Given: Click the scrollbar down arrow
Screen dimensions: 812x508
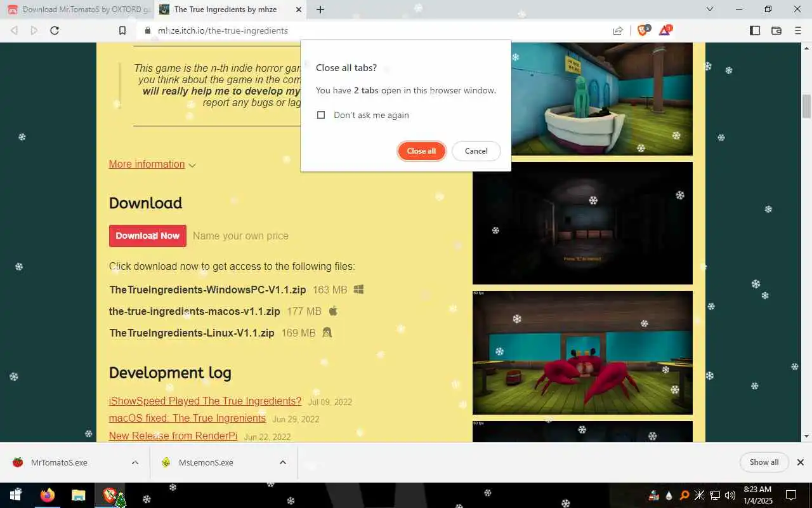Looking at the screenshot, I should 807,436.
